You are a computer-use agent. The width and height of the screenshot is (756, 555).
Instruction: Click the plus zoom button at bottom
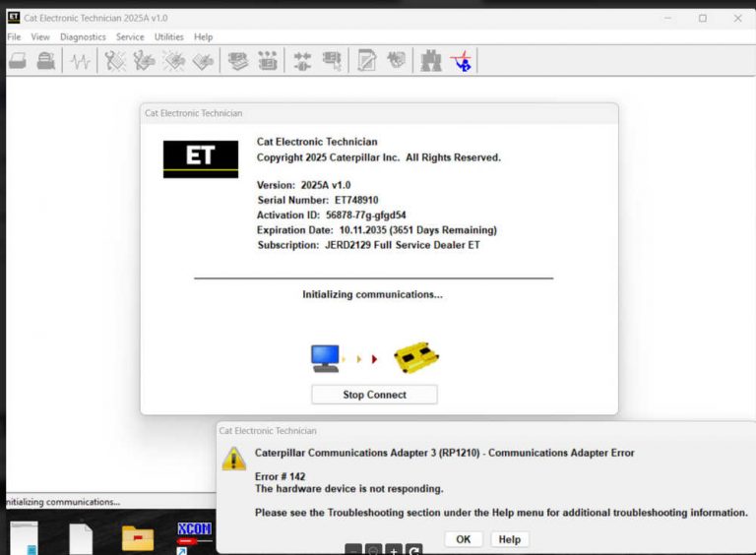tap(394, 550)
